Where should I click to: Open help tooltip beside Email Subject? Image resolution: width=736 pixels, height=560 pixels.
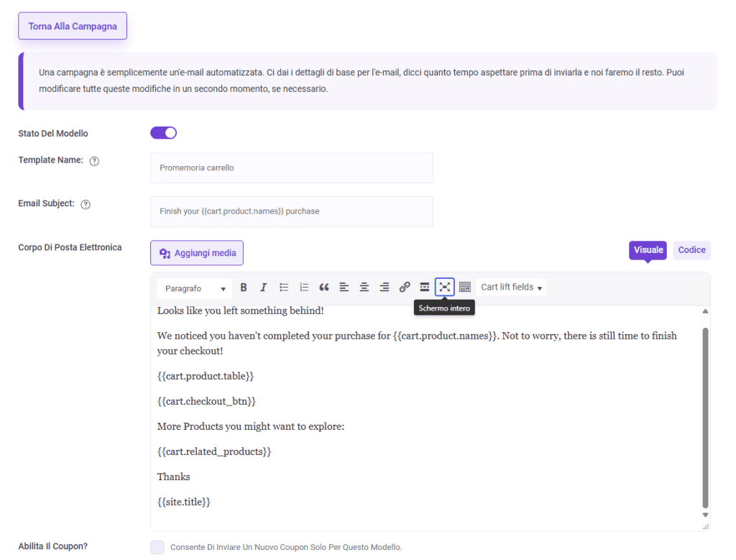point(86,204)
